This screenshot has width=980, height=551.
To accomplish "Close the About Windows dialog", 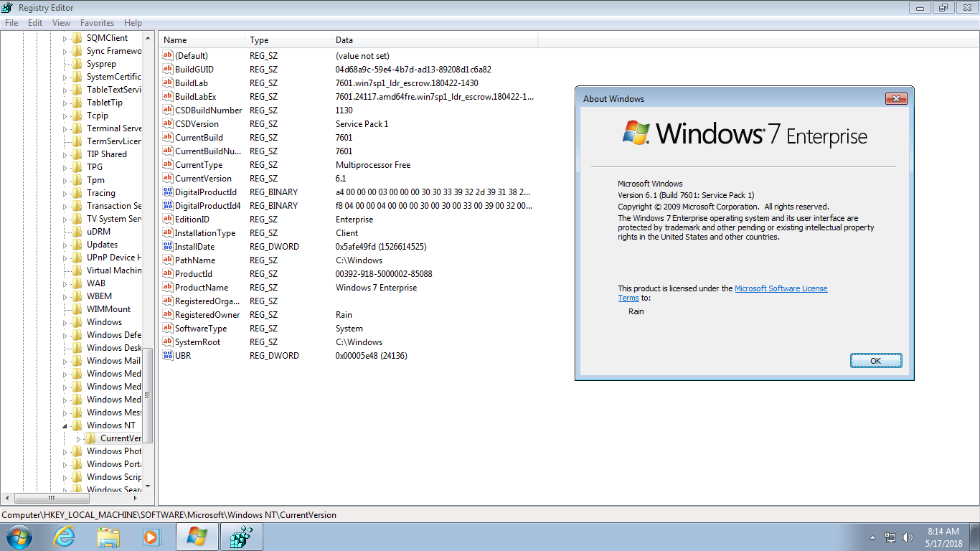I will (x=895, y=98).
